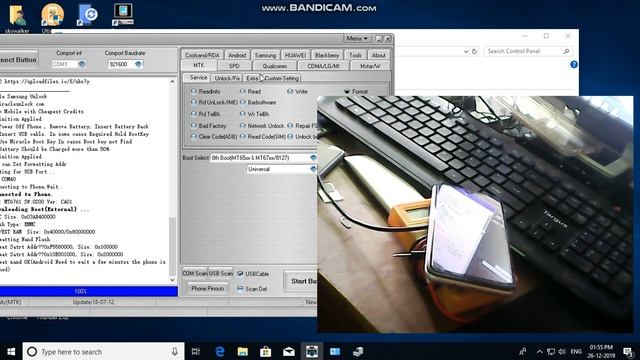Switch to the SPD tab
This screenshot has height=360, width=640.
[234, 66]
